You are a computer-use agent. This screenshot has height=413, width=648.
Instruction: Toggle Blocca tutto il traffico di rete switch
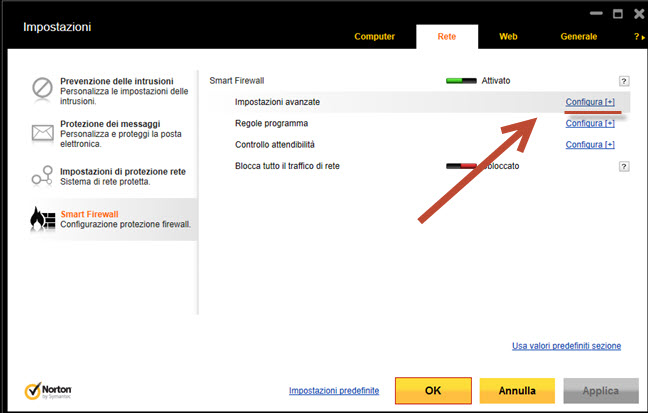point(461,166)
